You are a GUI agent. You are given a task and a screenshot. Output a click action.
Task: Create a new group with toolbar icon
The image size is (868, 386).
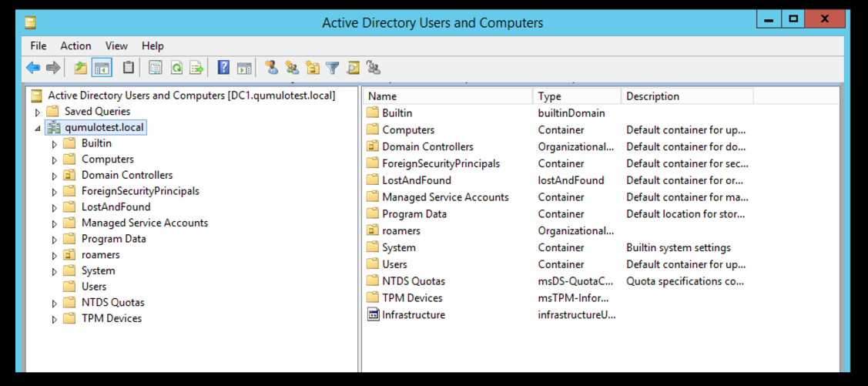click(292, 68)
